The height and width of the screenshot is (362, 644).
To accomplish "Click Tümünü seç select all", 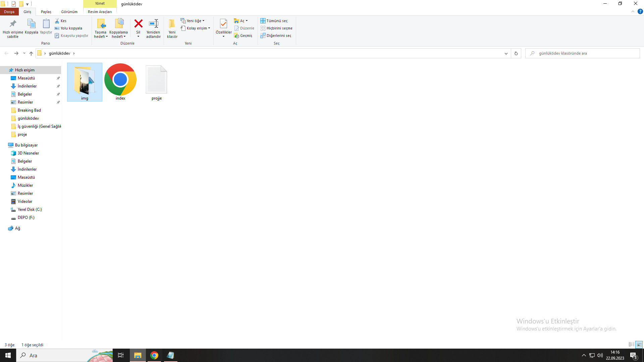I will coord(274,21).
